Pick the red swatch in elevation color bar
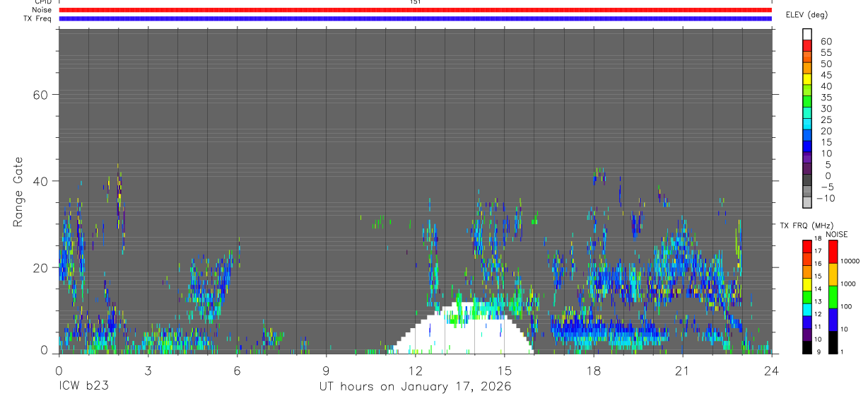Viewport: 868px width, 401px height. [807, 45]
